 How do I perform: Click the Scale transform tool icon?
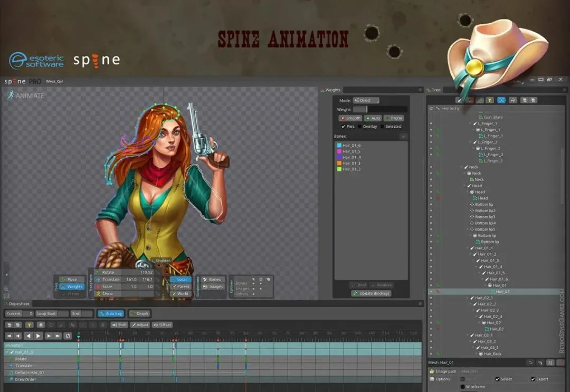coord(98,286)
